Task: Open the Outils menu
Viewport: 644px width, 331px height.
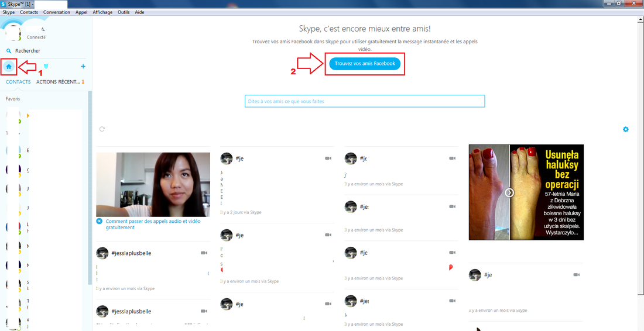Action: point(124,12)
